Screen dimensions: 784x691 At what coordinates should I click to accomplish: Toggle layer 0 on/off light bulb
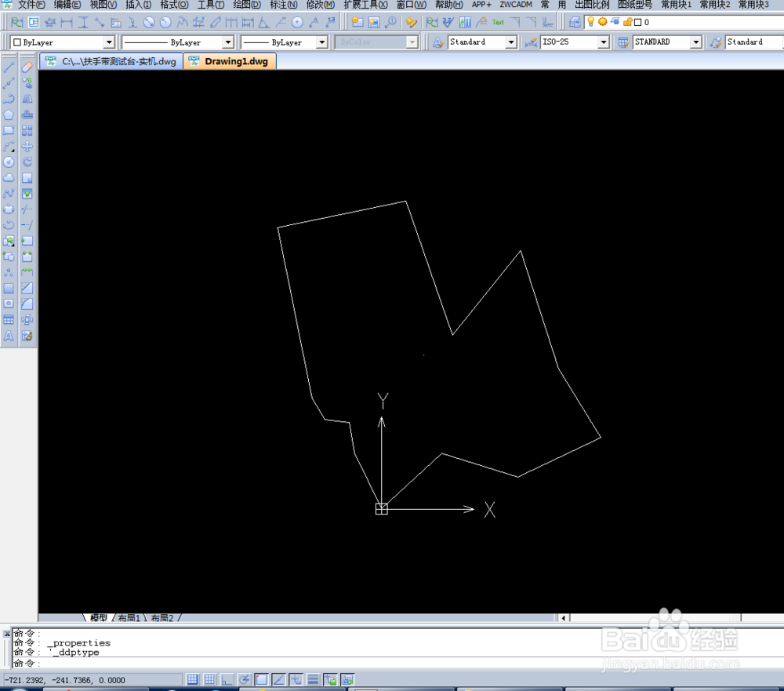pos(590,21)
